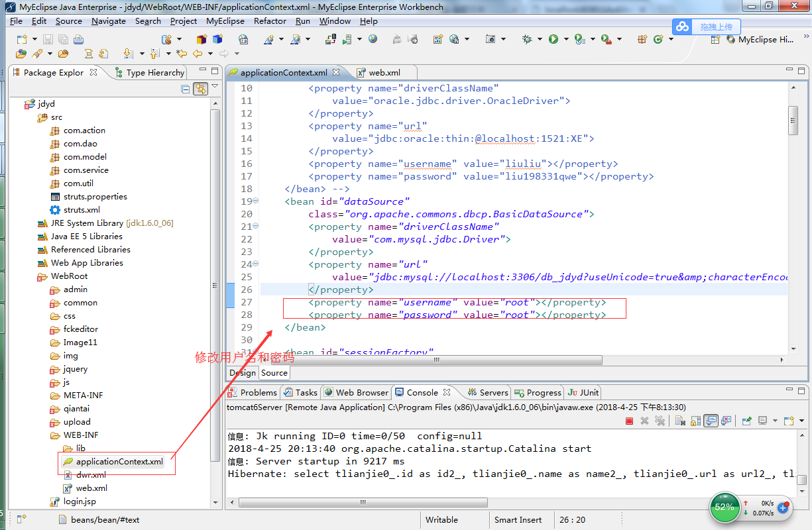Viewport: 812px width, 530px height.
Task: Open the Refactor menu
Action: [270, 21]
